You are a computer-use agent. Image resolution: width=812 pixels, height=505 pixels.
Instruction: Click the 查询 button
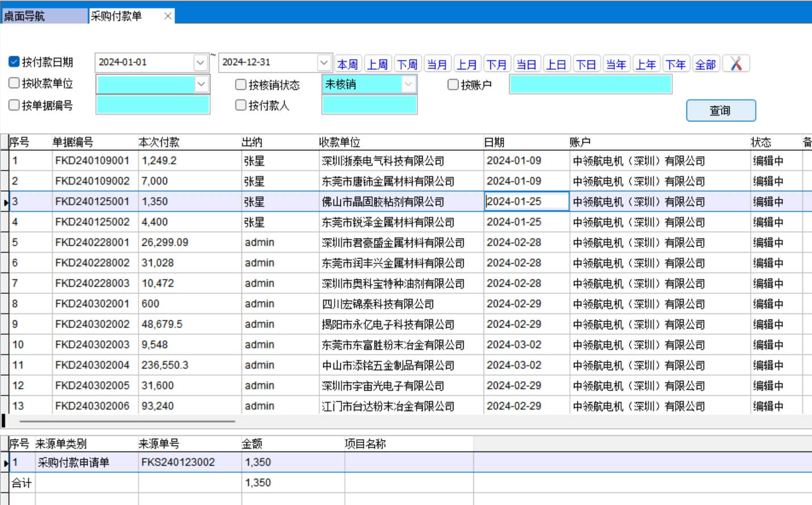click(x=721, y=111)
